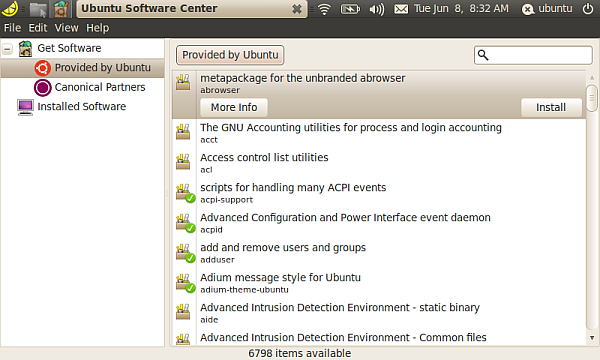The height and width of the screenshot is (360, 600).
Task: Select 'Advanced Intrusion Detection Environment - Common files'
Action: point(379,337)
